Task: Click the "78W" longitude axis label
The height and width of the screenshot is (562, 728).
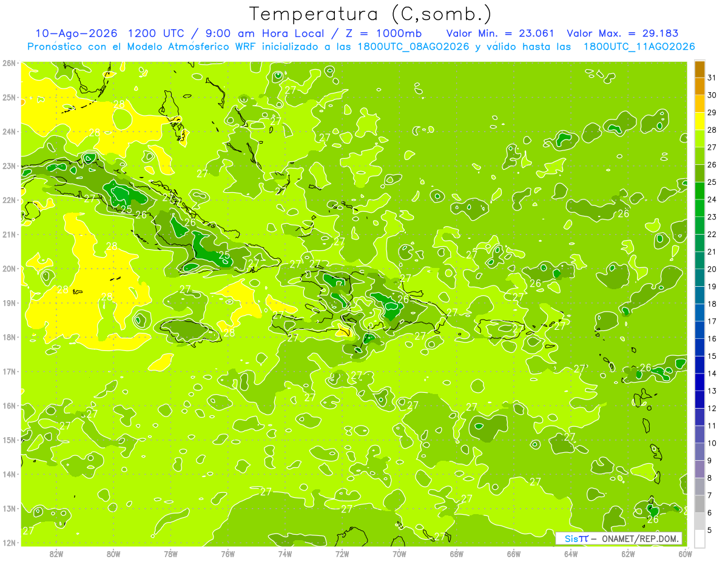Action: (170, 554)
